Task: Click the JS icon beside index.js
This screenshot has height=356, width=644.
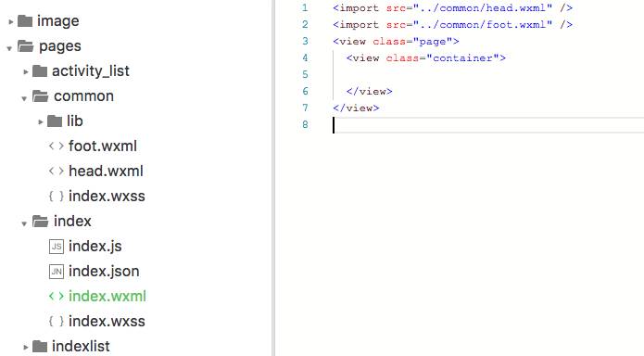Action: tap(57, 247)
